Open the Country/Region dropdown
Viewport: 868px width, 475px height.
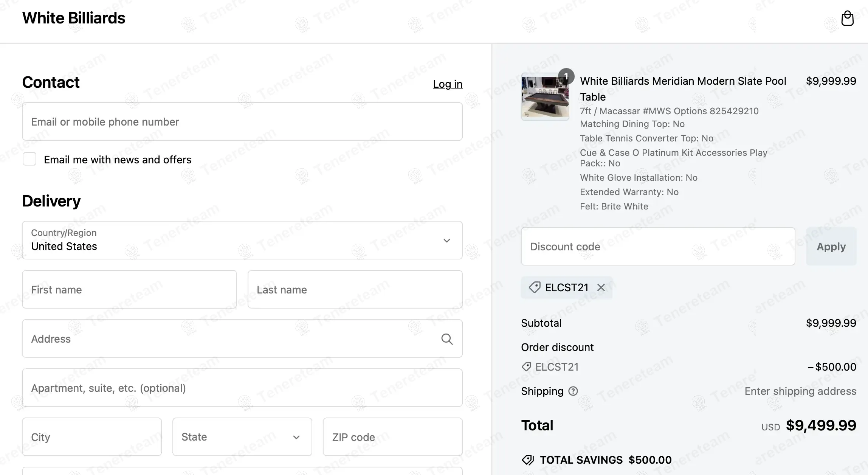pos(242,240)
